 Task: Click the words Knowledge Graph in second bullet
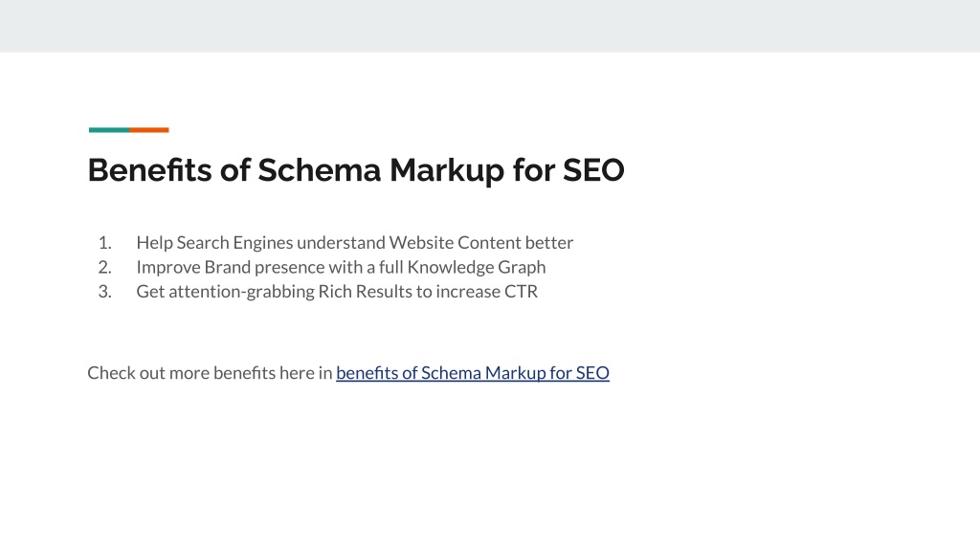tap(477, 268)
